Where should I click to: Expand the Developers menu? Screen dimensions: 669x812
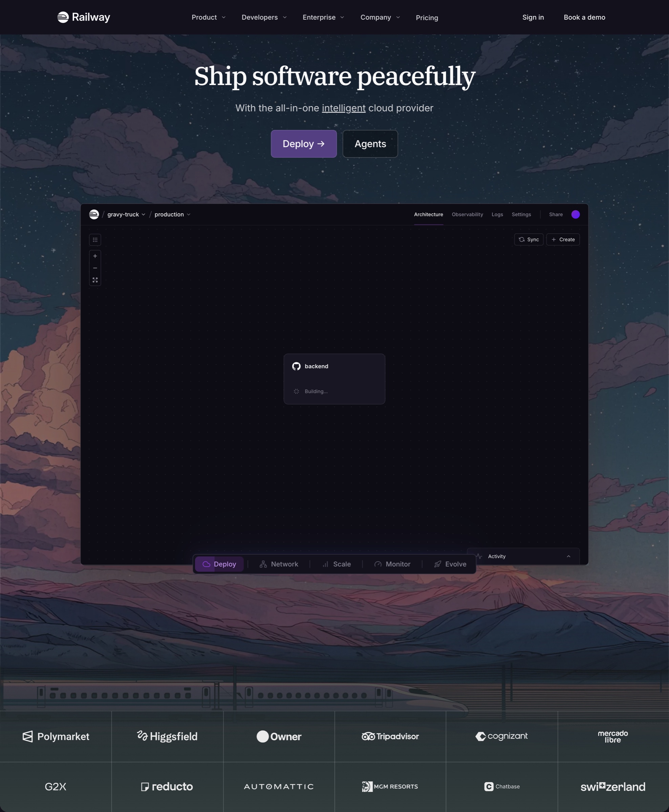pos(264,17)
